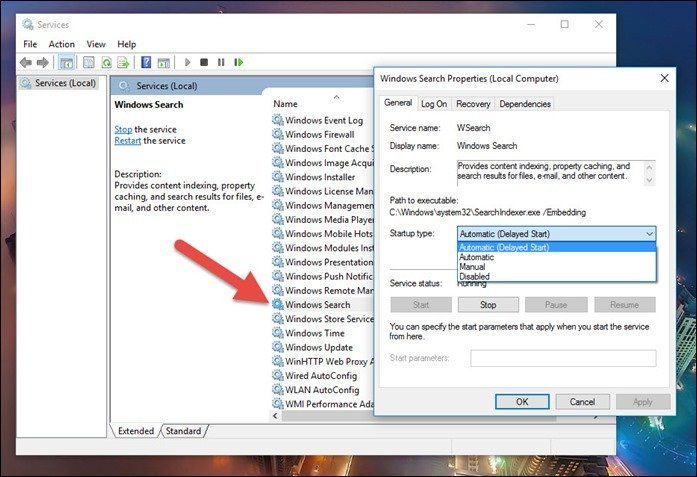Toggle the Show/Hide Console Tree toolbar icon
Image resolution: width=697 pixels, height=477 pixels.
point(66,62)
